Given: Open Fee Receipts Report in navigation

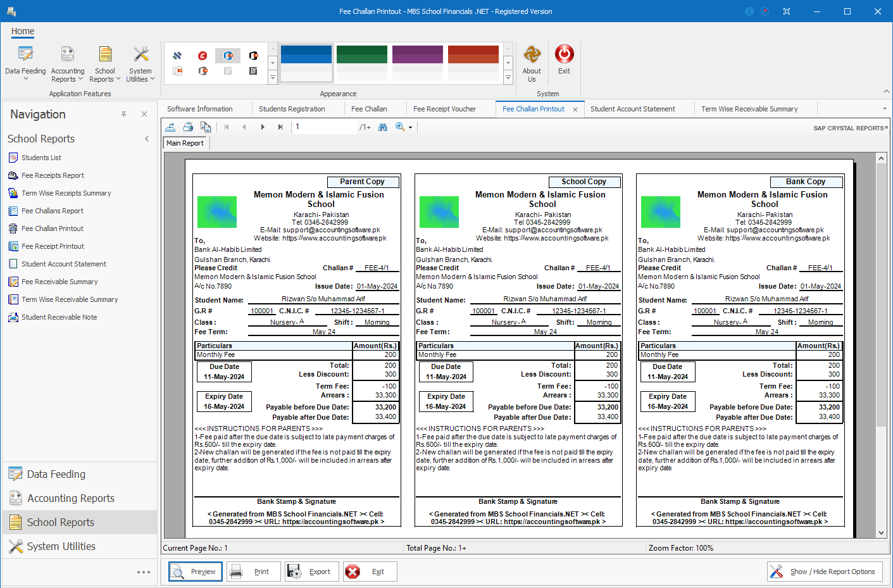Looking at the screenshot, I should click(x=53, y=175).
